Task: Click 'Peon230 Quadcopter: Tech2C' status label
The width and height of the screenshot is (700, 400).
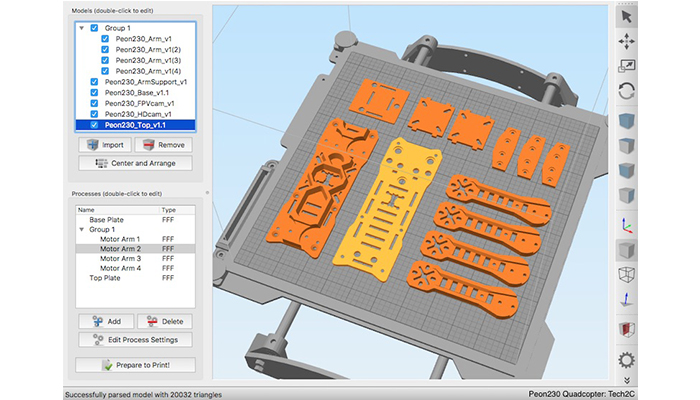Action: pyautogui.click(x=581, y=394)
